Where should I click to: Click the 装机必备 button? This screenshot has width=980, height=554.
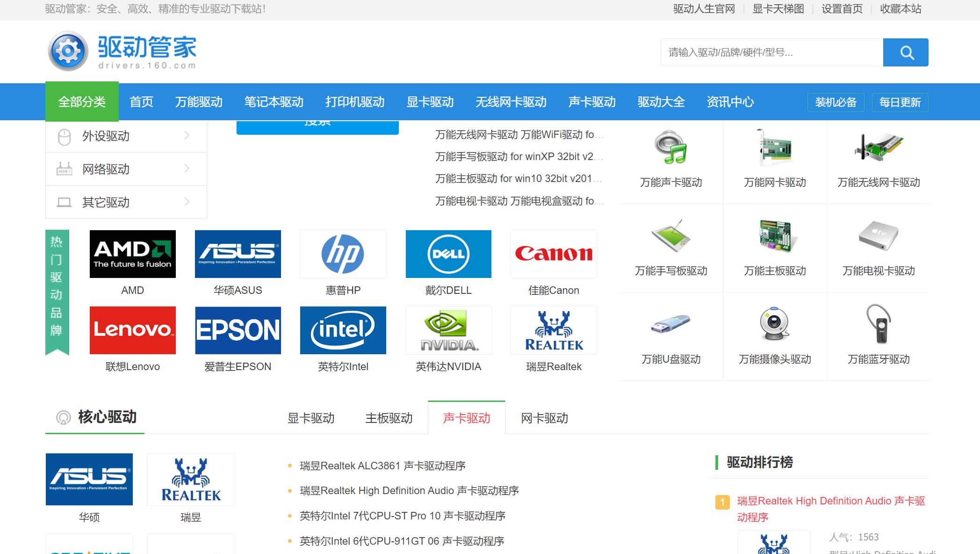(x=836, y=102)
